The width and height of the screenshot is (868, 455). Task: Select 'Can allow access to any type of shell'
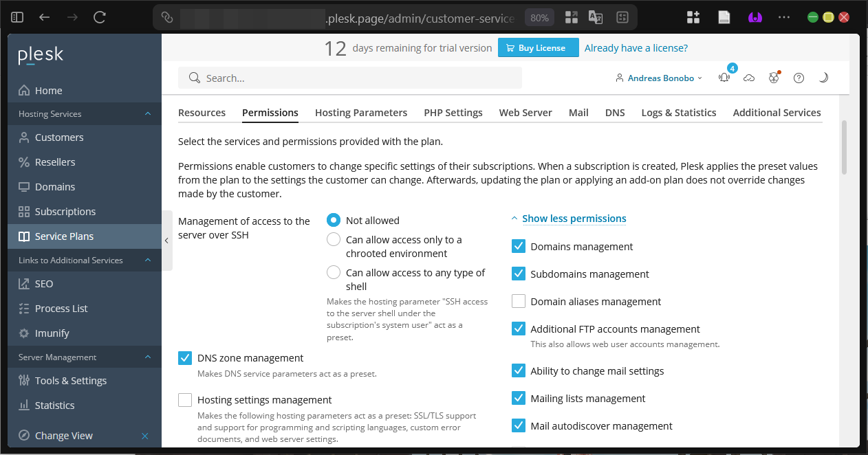coord(334,273)
